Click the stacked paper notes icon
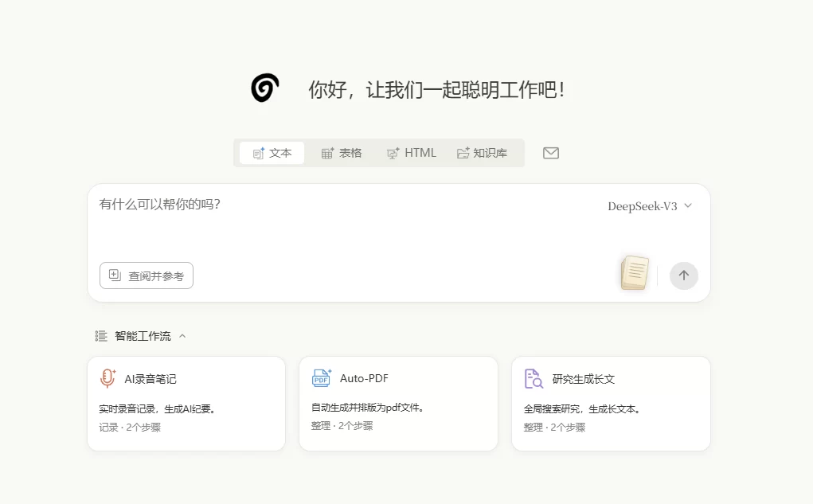The width and height of the screenshot is (813, 504). 635,272
